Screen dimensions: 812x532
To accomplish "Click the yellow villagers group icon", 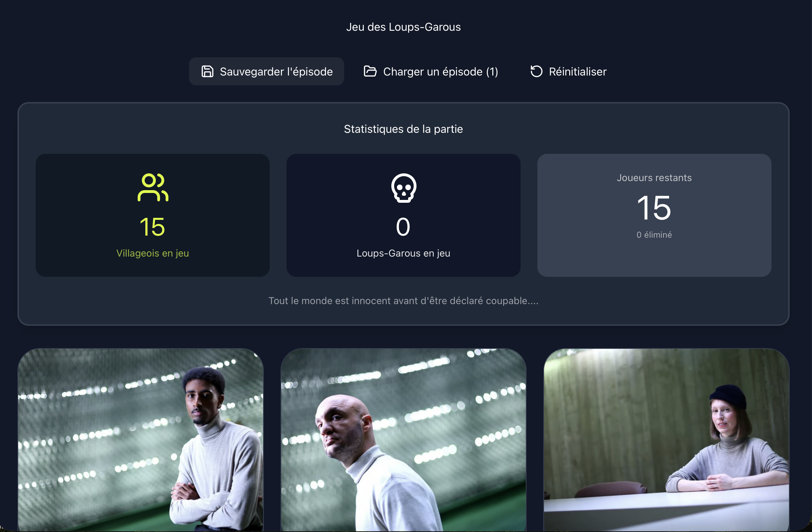I will tap(153, 187).
